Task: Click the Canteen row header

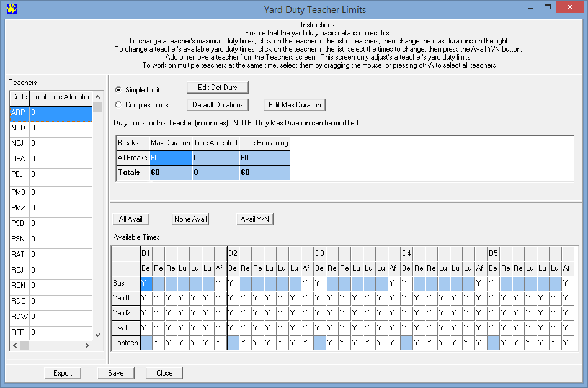Action: (126, 343)
